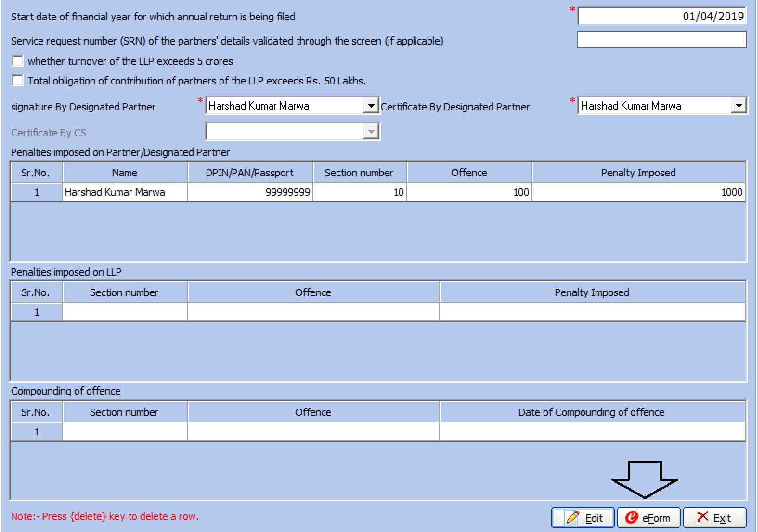Click the DPIN/PAN/Passport column header
This screenshot has width=758, height=532.
pos(250,172)
